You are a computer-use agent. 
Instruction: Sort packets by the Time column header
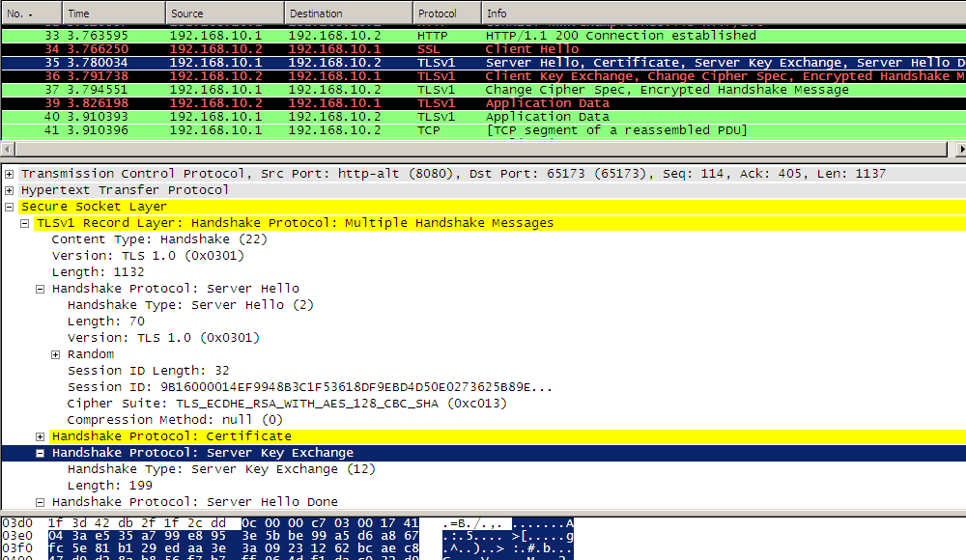coord(114,13)
